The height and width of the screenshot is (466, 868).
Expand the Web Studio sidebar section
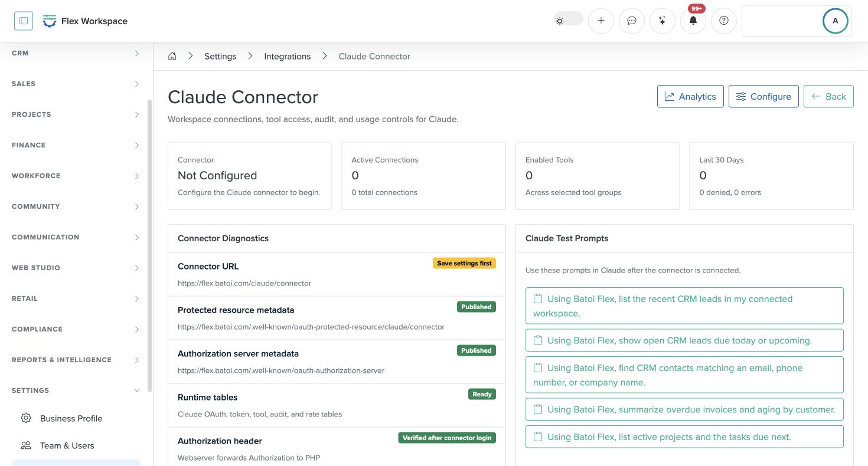pyautogui.click(x=76, y=268)
